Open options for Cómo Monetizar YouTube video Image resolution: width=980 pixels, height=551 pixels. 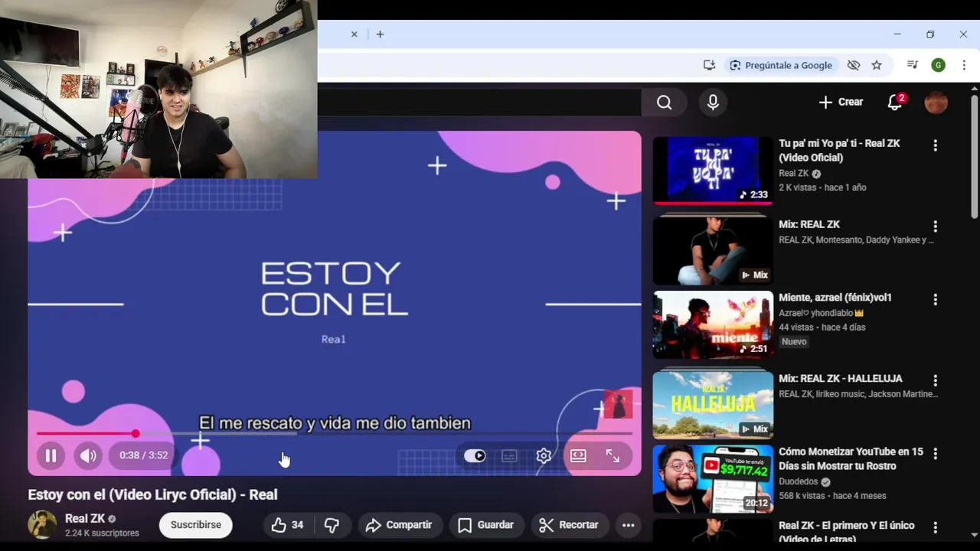(x=935, y=454)
